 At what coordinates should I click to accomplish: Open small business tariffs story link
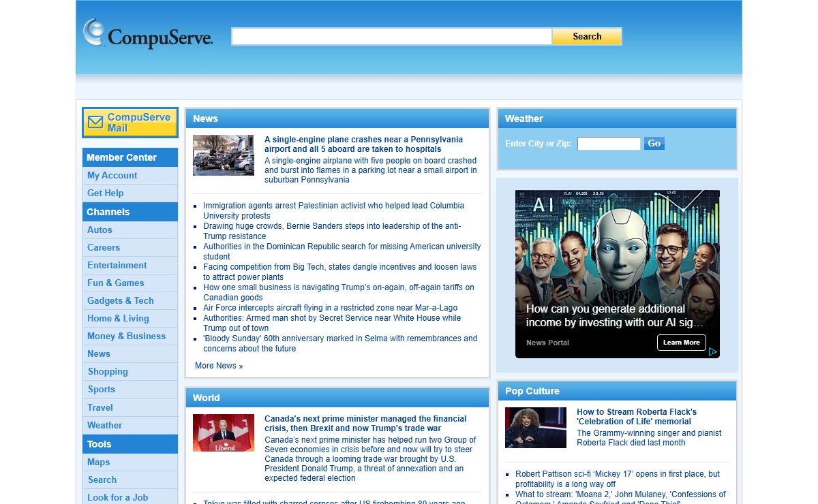pyautogui.click(x=338, y=292)
